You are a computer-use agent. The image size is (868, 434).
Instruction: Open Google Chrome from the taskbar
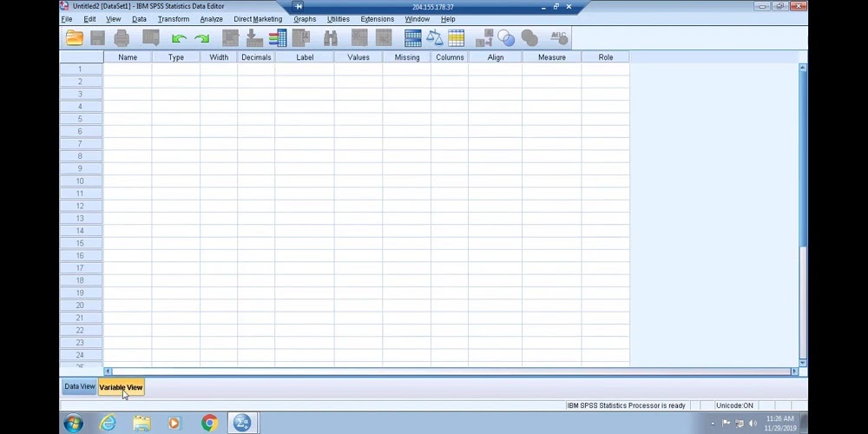209,423
